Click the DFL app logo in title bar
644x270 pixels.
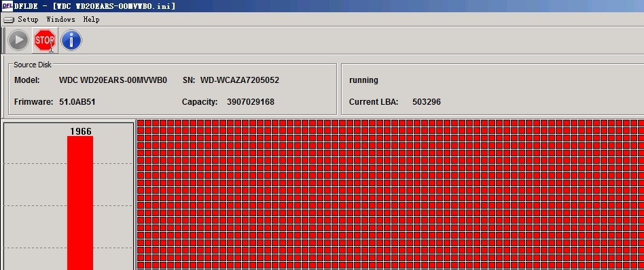[x=7, y=5]
